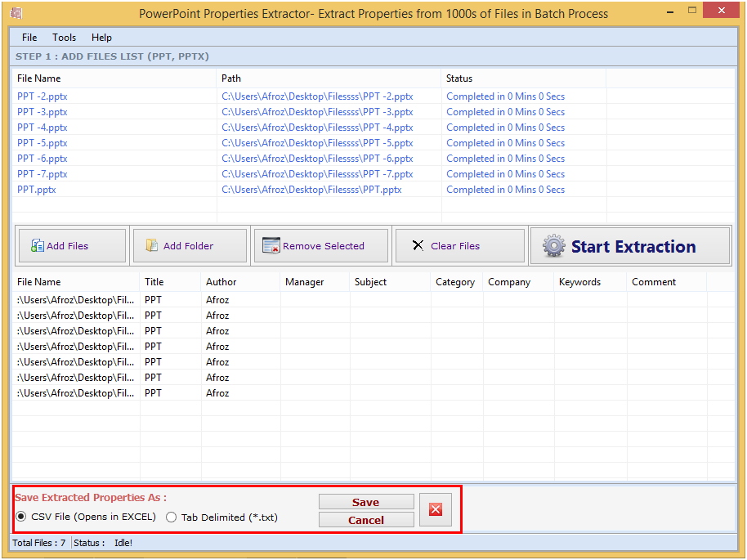The image size is (747, 560).
Task: Click the Start Extraction button label
Action: (x=633, y=246)
